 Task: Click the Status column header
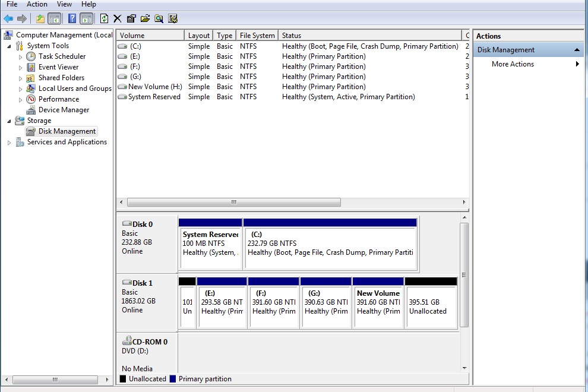(x=291, y=36)
